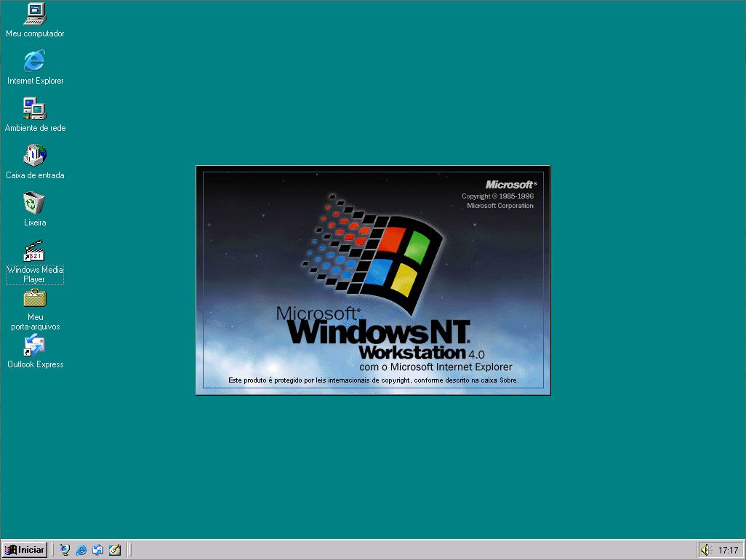The width and height of the screenshot is (746, 560).
Task: Open Outlook Express from the quick launch bar
Action: click(x=97, y=550)
